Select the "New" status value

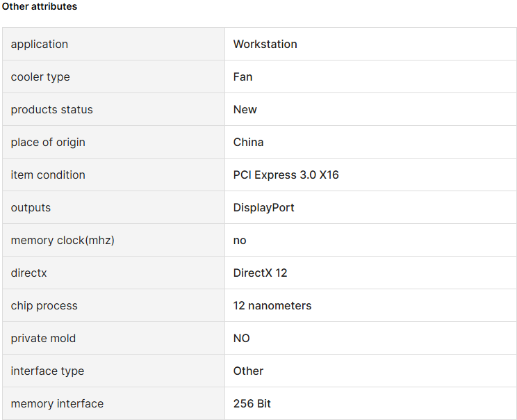pyautogui.click(x=245, y=109)
